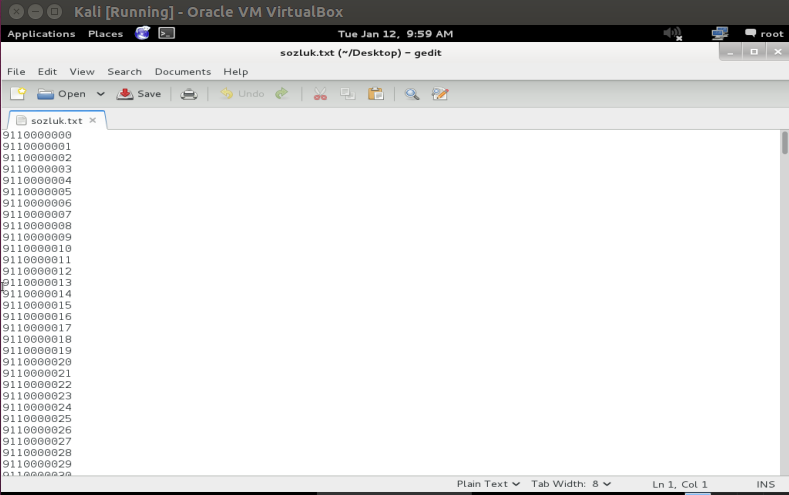Screen dimensions: 789x495
Task: Open Find and Replace icon
Action: click(439, 94)
